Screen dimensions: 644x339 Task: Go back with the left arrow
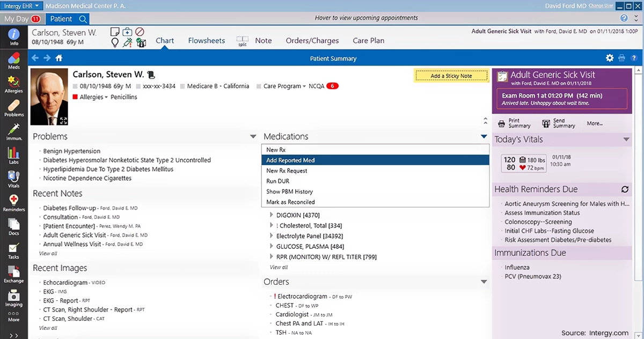coord(35,58)
